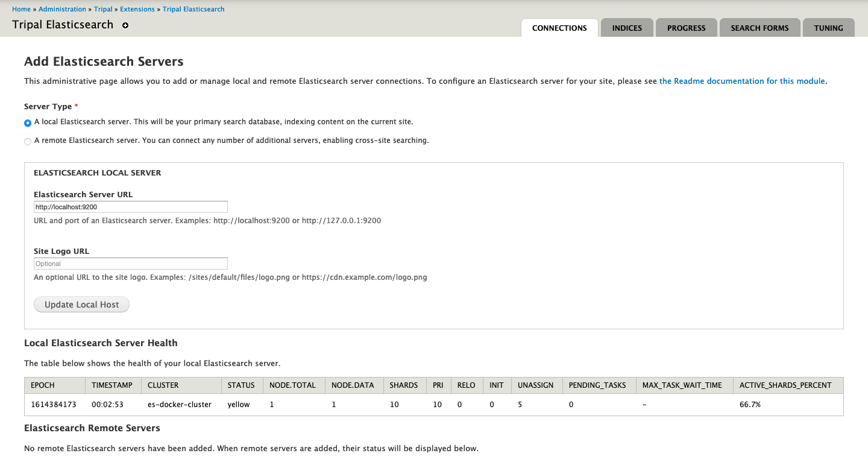
Task: Focus the Site Logo URL field
Action: click(x=131, y=264)
